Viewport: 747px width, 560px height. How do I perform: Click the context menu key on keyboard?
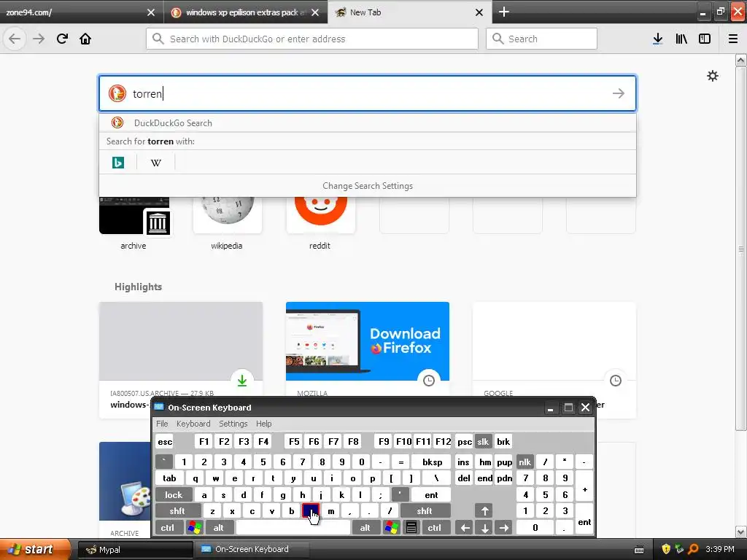[x=411, y=528]
